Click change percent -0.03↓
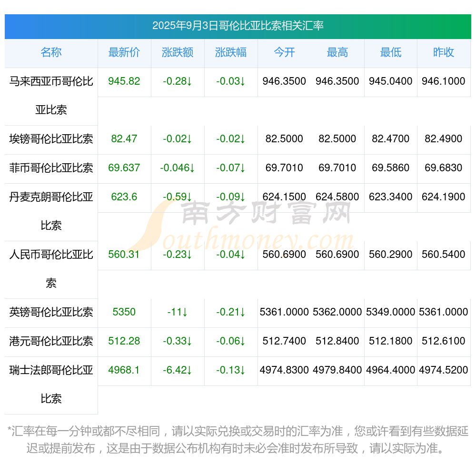The image size is (476, 463). (x=231, y=81)
